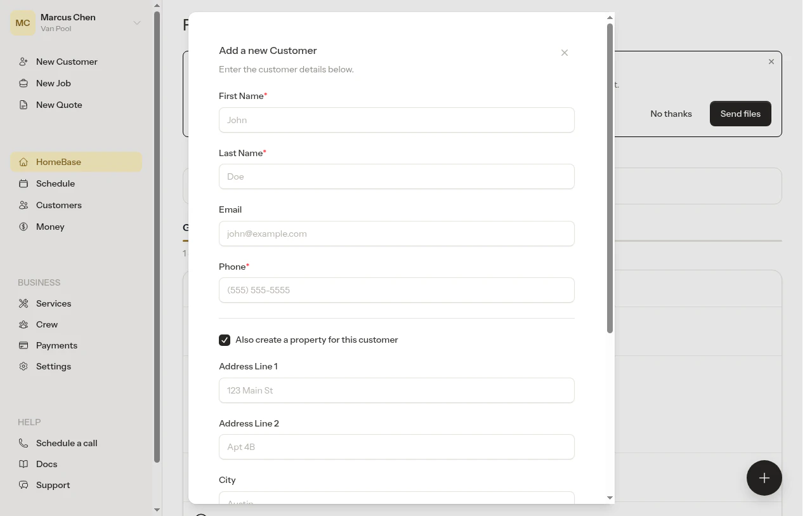Image resolution: width=812 pixels, height=516 pixels.
Task: Click the floating plus action button
Action: click(x=764, y=478)
